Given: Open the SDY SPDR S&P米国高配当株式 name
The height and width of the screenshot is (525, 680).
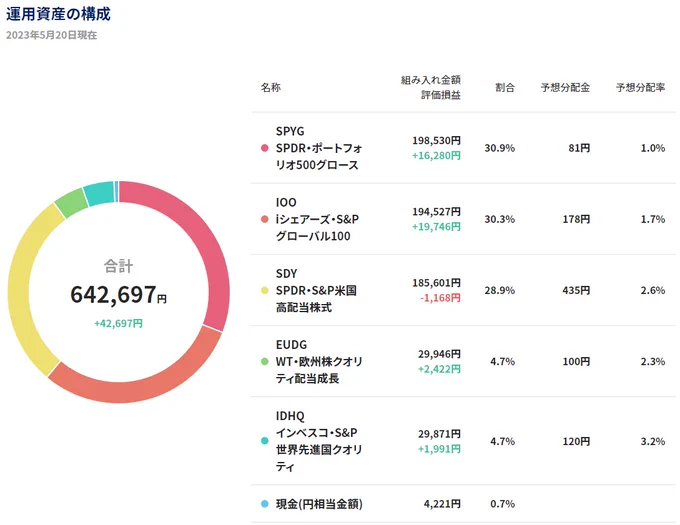Looking at the screenshot, I should [x=316, y=290].
